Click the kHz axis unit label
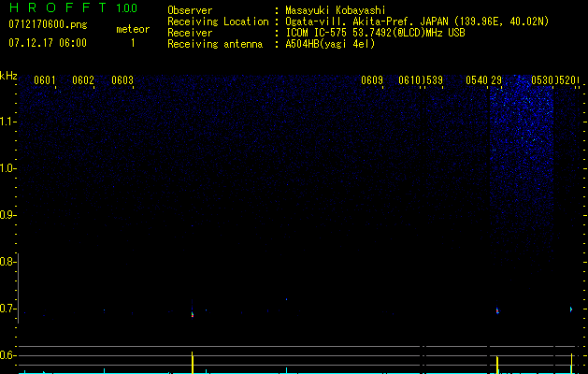Image resolution: width=588 pixels, height=374 pixels. click(x=8, y=76)
